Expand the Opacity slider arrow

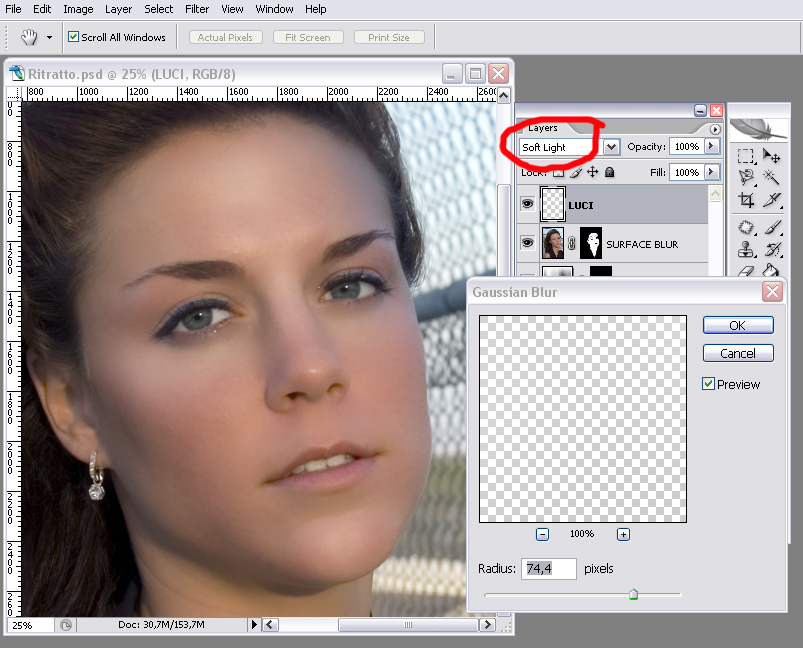[711, 146]
